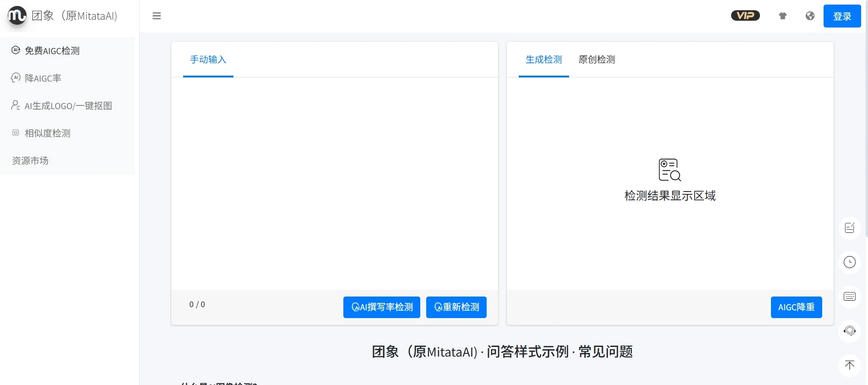Switch to the 生成检测 tab

click(544, 60)
